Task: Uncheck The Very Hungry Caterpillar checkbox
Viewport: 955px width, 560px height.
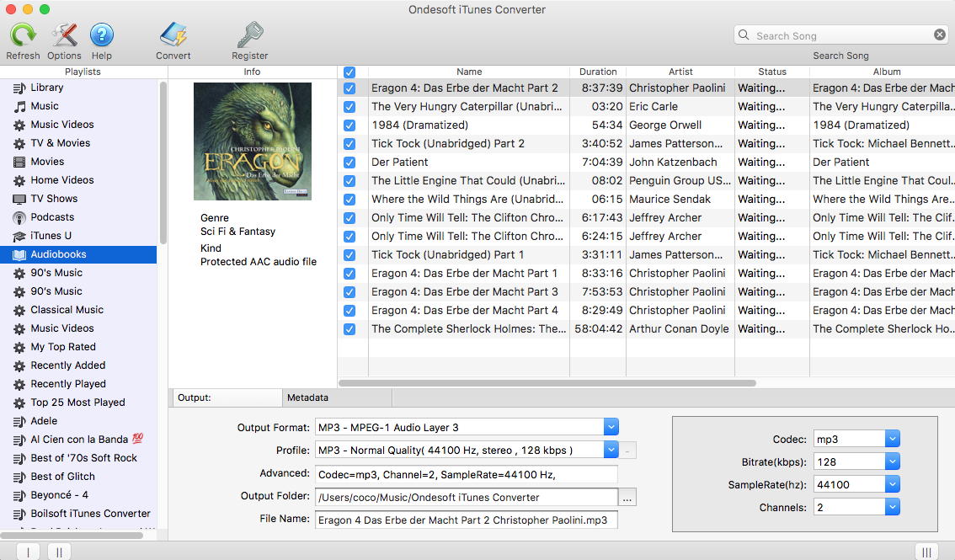Action: 349,106
